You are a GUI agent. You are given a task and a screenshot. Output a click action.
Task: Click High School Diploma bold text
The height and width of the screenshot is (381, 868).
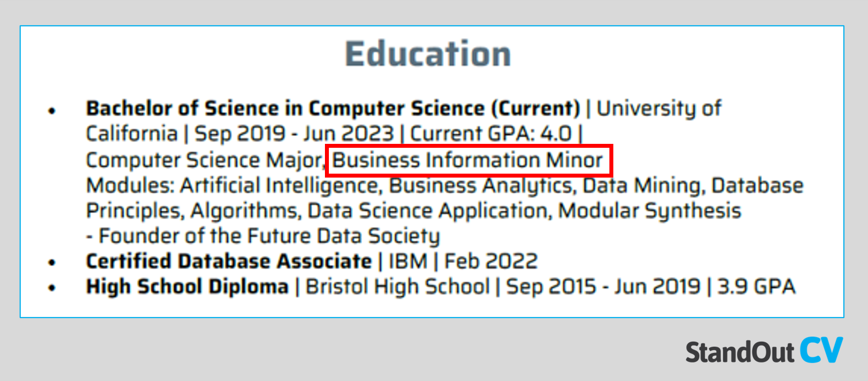187,287
